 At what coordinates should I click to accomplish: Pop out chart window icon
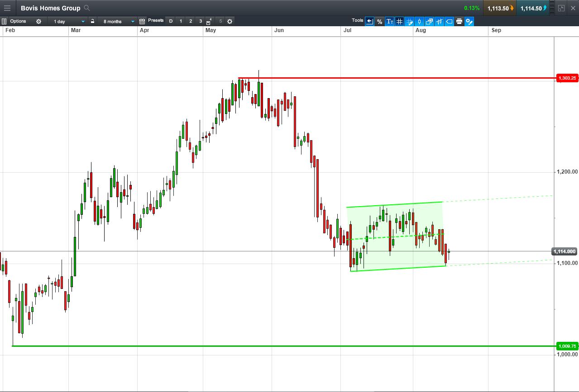tap(561, 8)
